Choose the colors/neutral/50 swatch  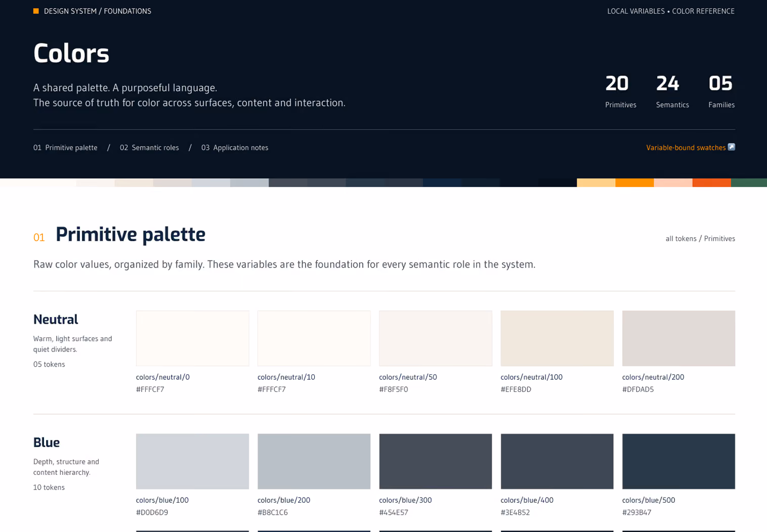(x=436, y=338)
